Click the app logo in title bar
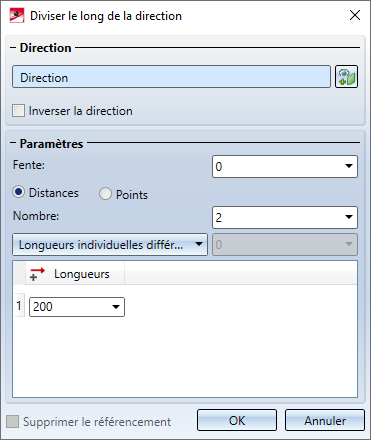Image resolution: width=371 pixels, height=440 pixels. [x=17, y=16]
